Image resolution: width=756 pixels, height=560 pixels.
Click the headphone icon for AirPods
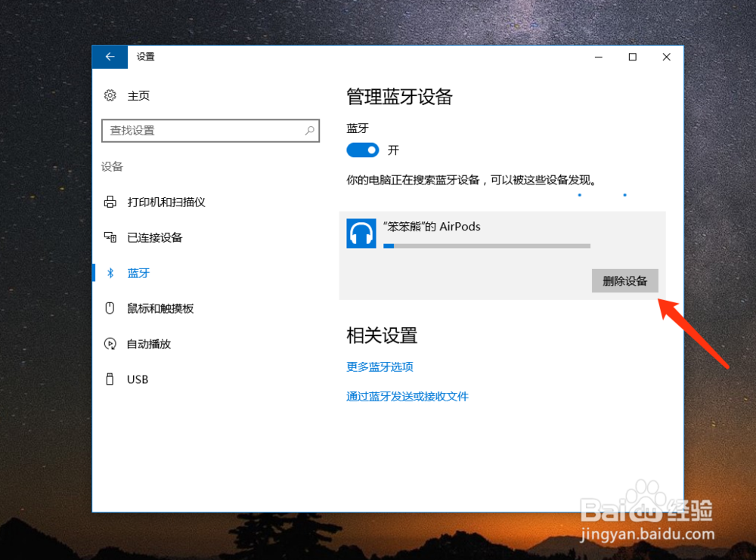361,233
